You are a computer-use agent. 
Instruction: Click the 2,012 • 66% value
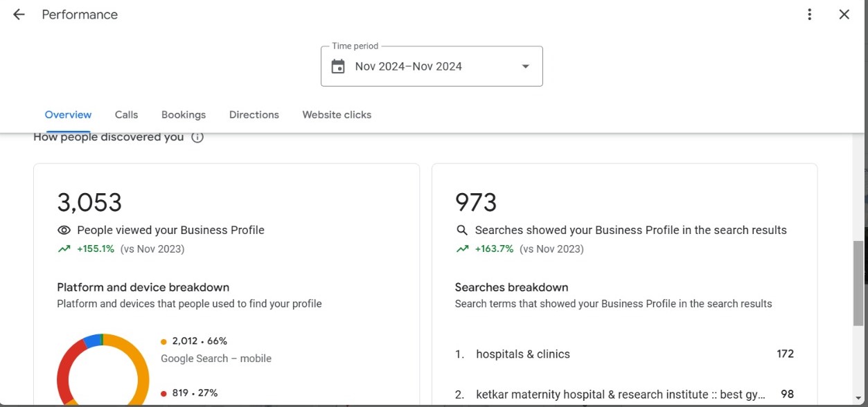point(200,341)
